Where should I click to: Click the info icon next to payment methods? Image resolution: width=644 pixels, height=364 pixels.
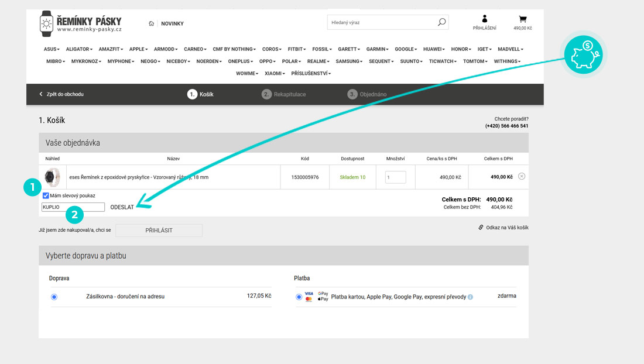470,297
